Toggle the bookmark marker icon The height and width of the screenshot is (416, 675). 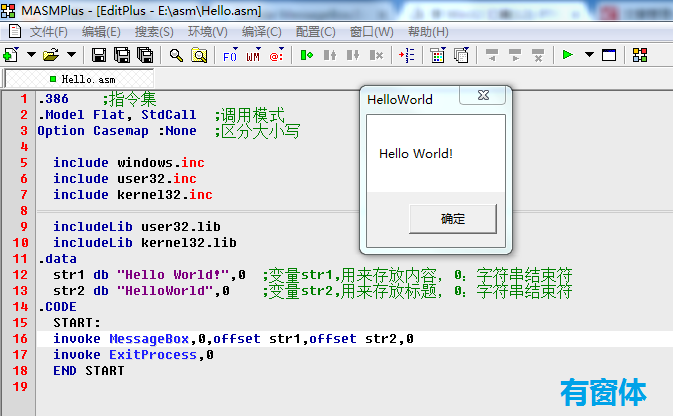pos(307,55)
